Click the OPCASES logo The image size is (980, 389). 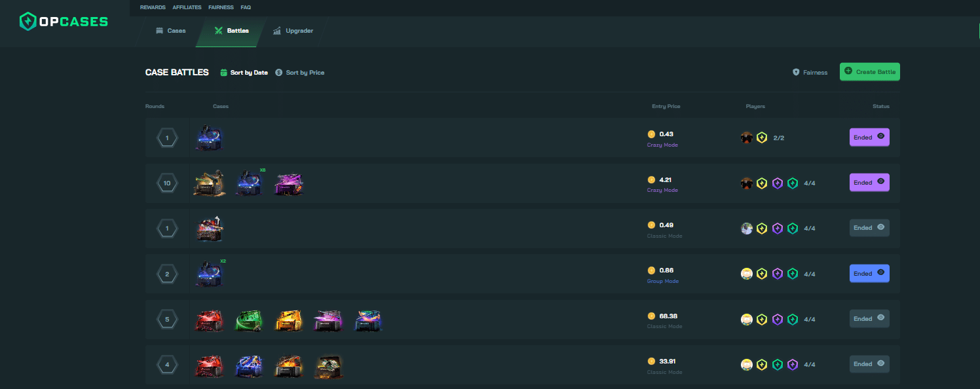(x=64, y=22)
